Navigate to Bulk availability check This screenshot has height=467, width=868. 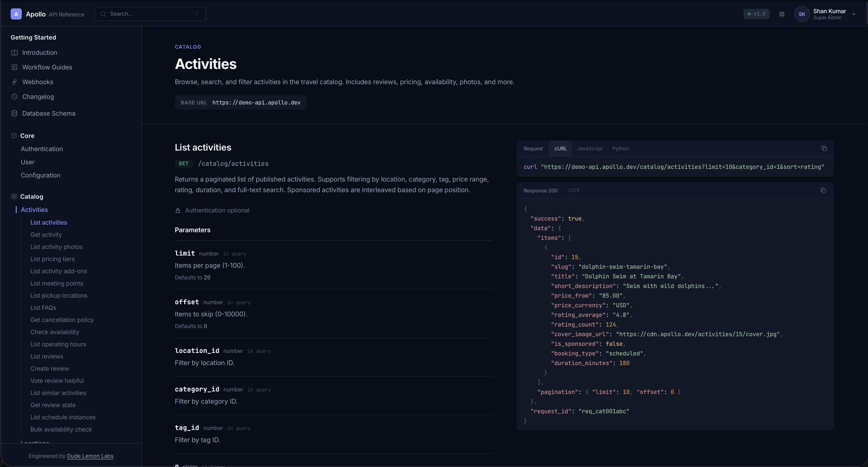click(61, 429)
